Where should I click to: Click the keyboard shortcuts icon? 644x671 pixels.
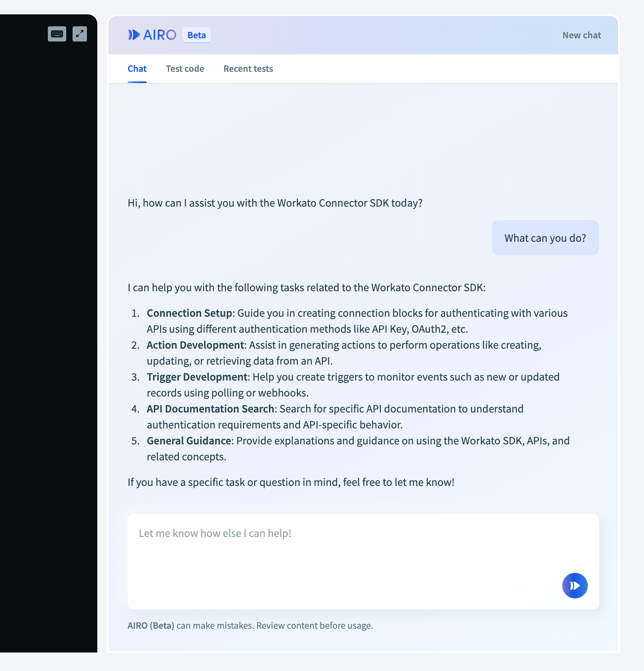click(57, 34)
